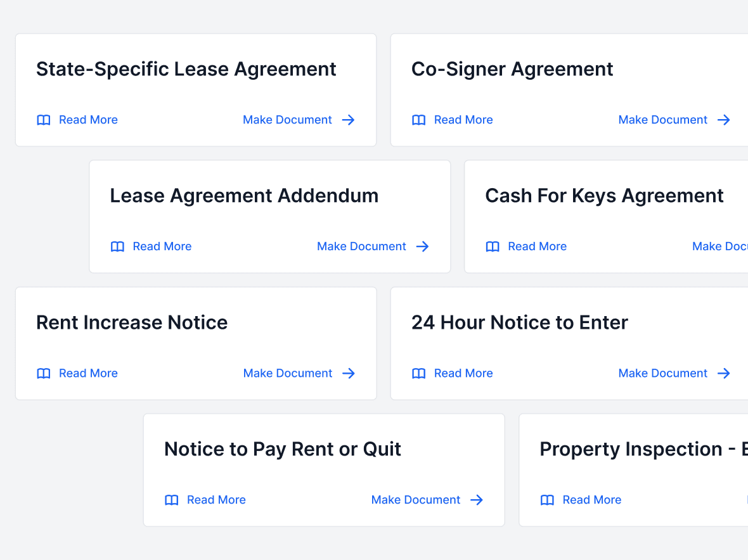Click arrow icon on Notice to Pay Rent card
The image size is (748, 560).
click(x=477, y=500)
